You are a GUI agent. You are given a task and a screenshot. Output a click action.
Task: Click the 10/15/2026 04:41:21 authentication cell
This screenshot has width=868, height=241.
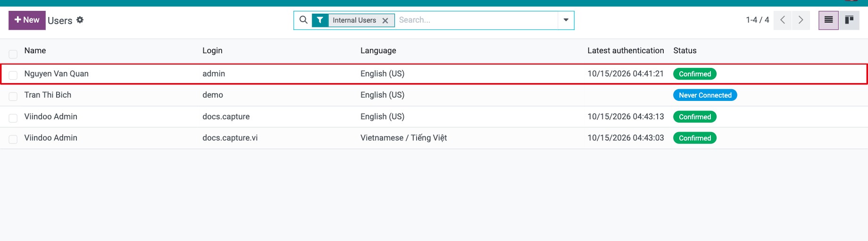coord(626,74)
